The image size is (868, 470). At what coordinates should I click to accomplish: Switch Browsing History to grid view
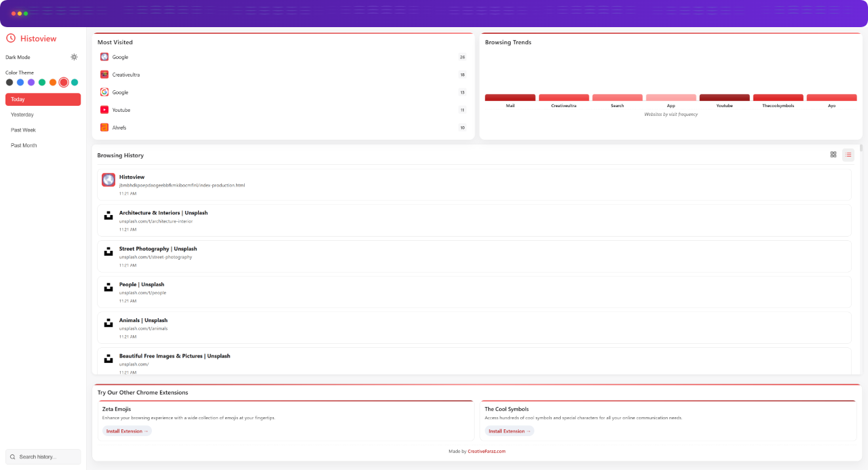point(833,155)
